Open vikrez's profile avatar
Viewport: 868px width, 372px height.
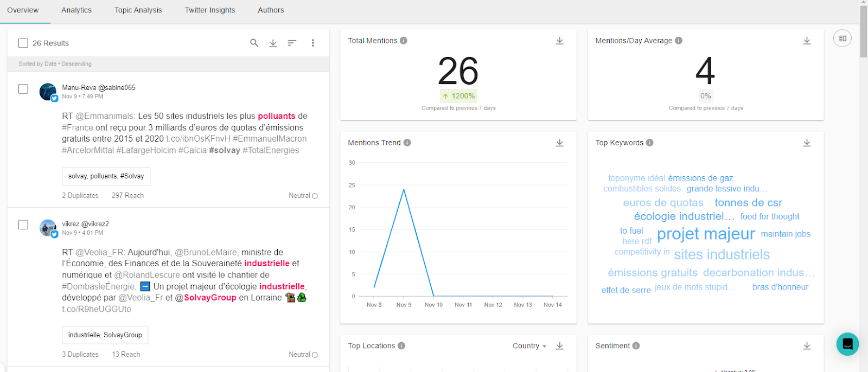(48, 228)
